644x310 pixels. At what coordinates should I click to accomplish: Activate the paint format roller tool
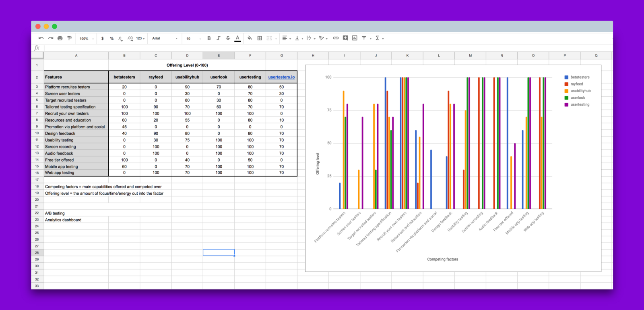pos(70,38)
